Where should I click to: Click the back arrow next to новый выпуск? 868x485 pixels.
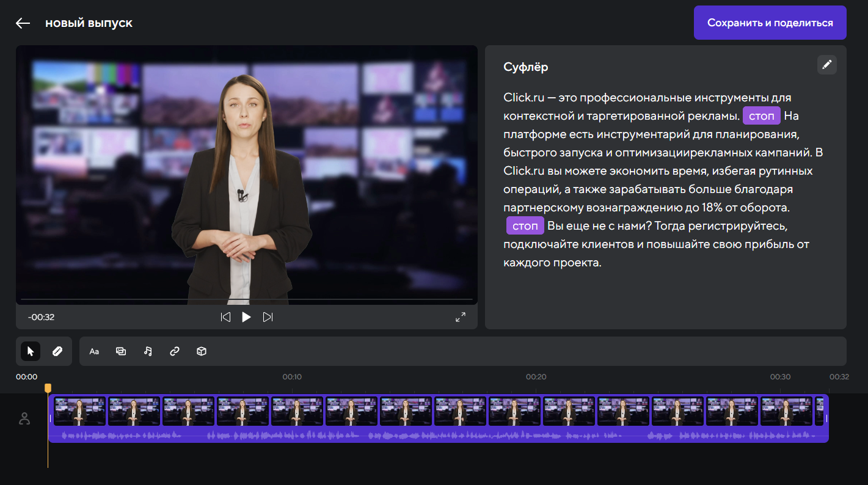coord(23,23)
